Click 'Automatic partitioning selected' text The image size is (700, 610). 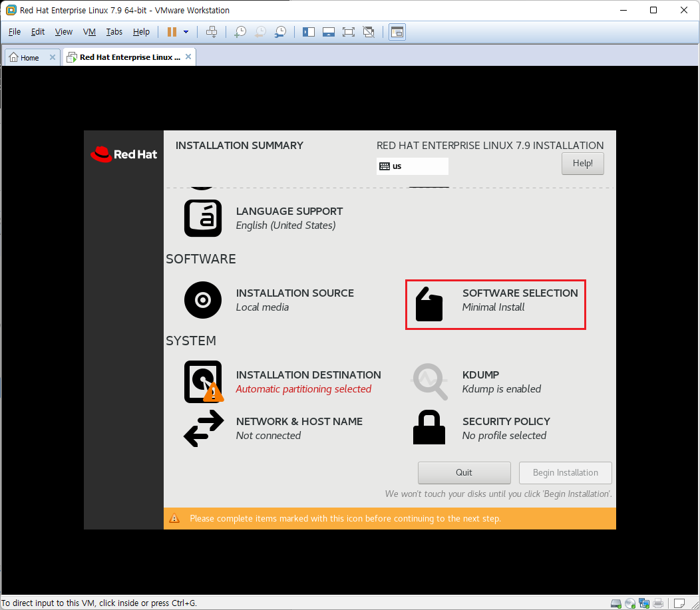[303, 389]
